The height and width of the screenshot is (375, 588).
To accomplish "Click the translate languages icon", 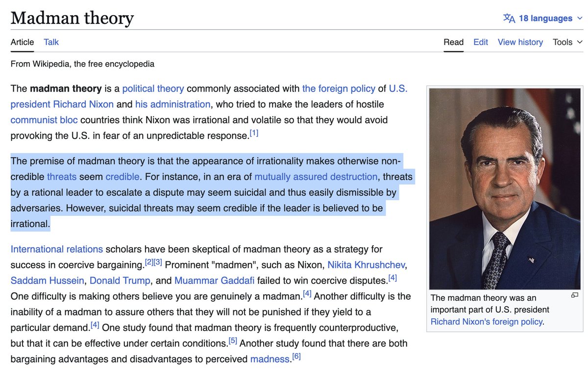I will pos(509,19).
